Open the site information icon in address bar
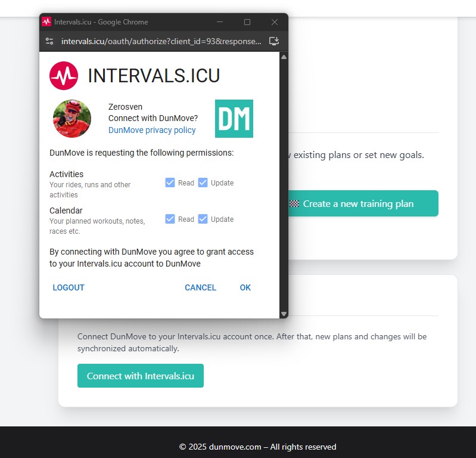476x458 pixels. tap(49, 41)
